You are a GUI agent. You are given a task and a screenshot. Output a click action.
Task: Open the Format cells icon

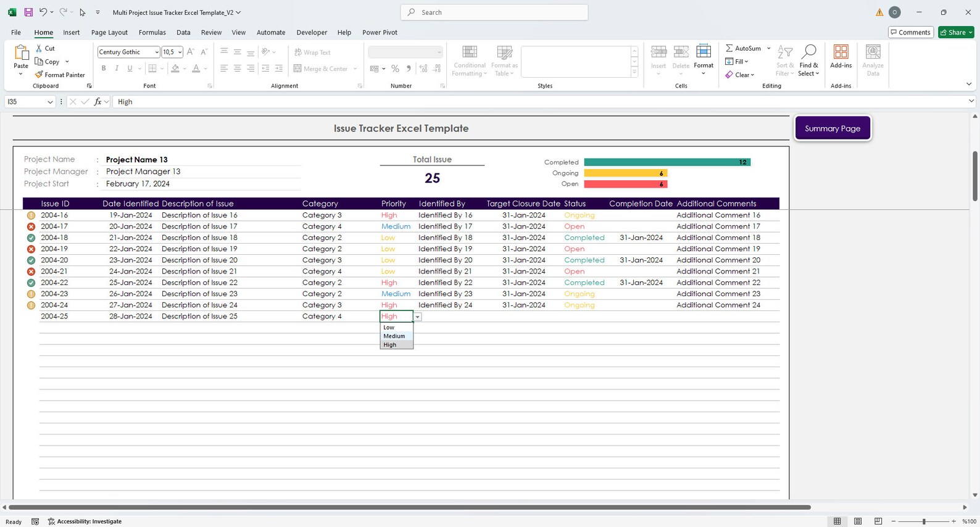(703, 52)
